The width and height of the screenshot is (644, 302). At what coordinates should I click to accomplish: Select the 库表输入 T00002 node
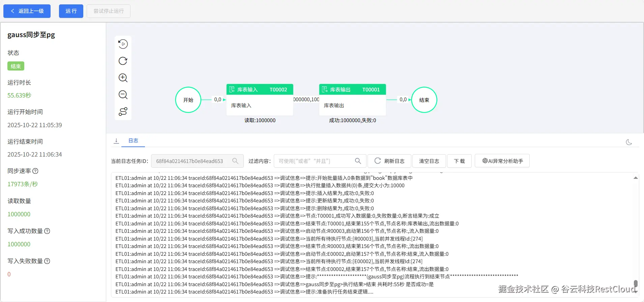pyautogui.click(x=260, y=100)
